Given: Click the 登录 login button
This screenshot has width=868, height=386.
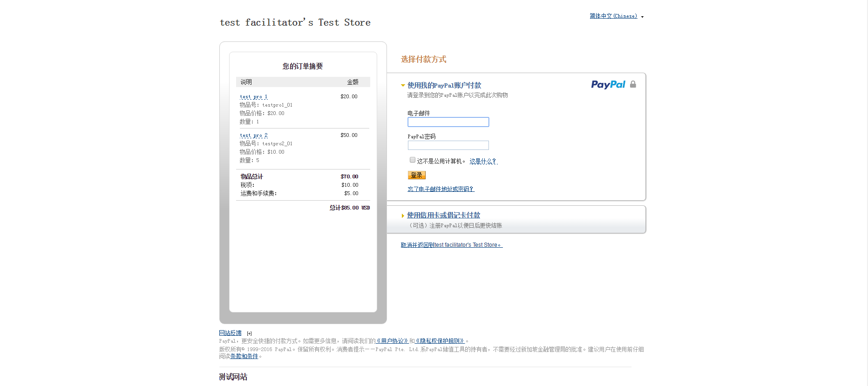Looking at the screenshot, I should [x=416, y=175].
